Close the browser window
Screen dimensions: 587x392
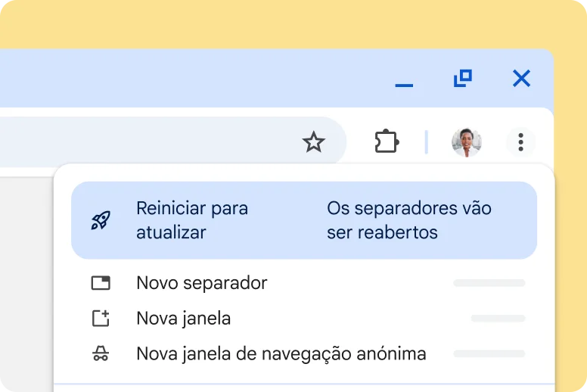521,78
